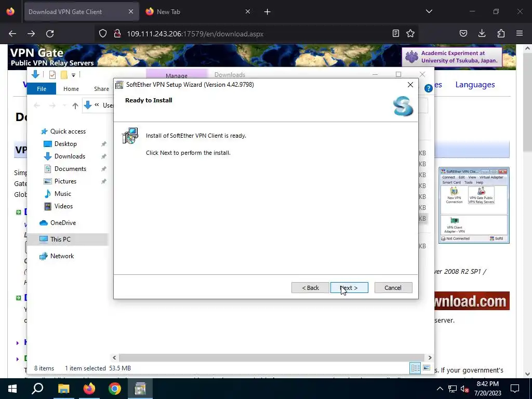This screenshot has width=532, height=399.
Task: Click tracking protection shield icon
Action: [103, 34]
